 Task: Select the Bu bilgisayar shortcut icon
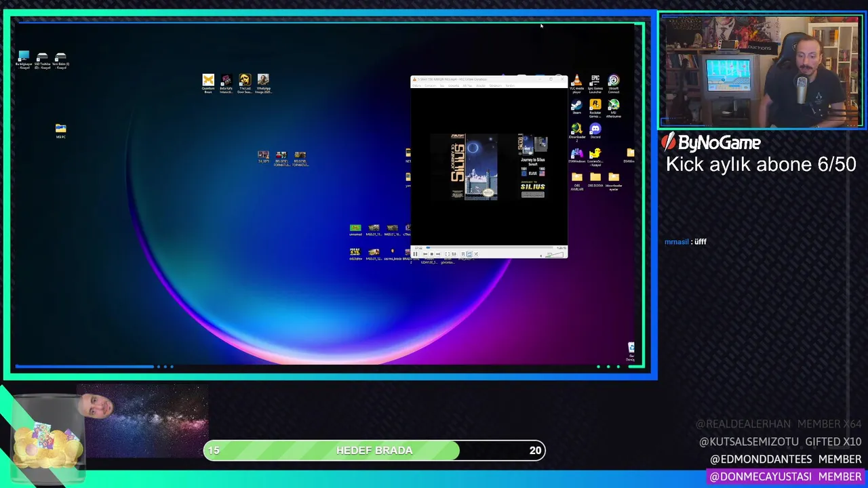tap(24, 60)
